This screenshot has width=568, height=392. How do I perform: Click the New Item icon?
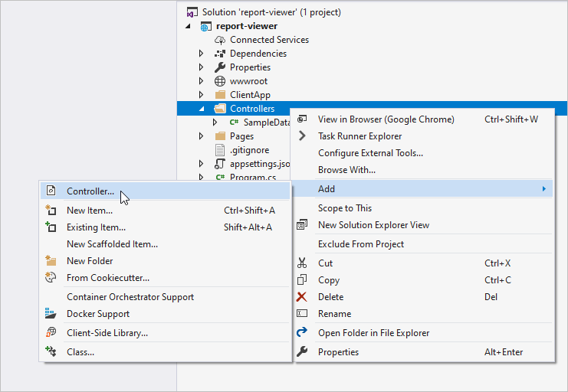51,211
